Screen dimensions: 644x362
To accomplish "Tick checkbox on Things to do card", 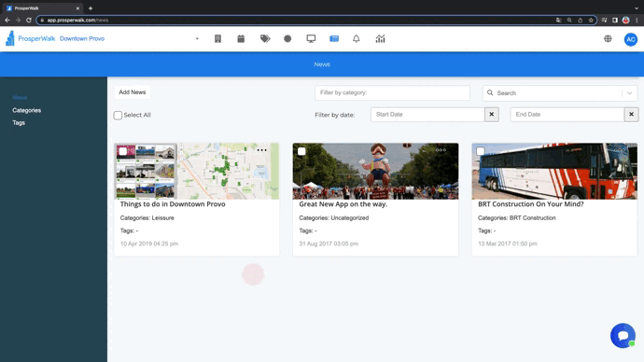I will [x=123, y=151].
